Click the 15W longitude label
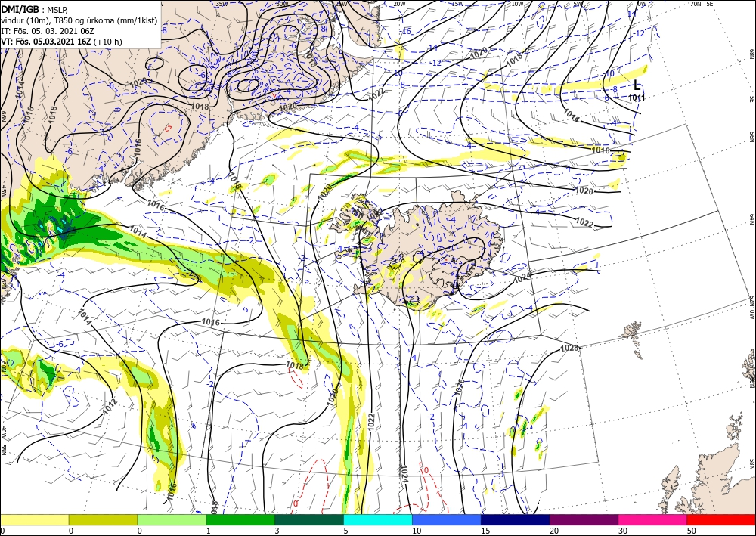The width and height of the screenshot is (756, 536). click(457, 4)
